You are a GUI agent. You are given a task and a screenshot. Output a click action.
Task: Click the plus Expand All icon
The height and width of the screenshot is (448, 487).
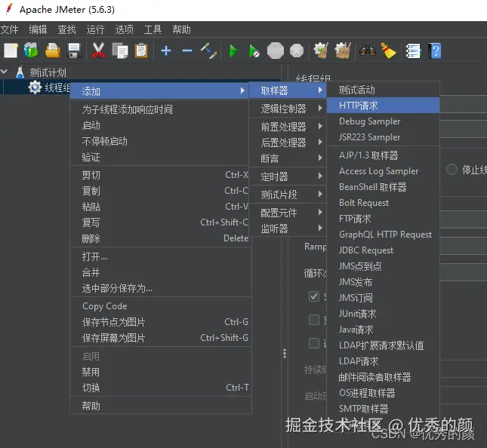tap(166, 51)
